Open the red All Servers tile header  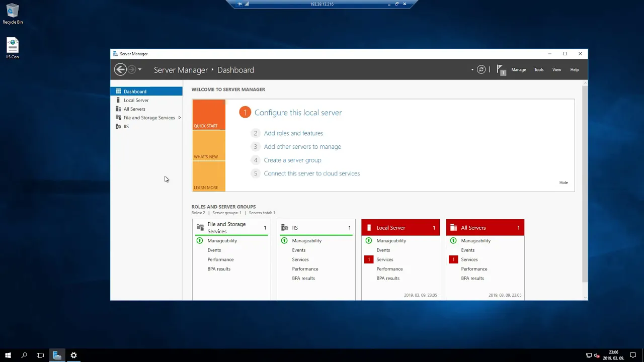485,228
